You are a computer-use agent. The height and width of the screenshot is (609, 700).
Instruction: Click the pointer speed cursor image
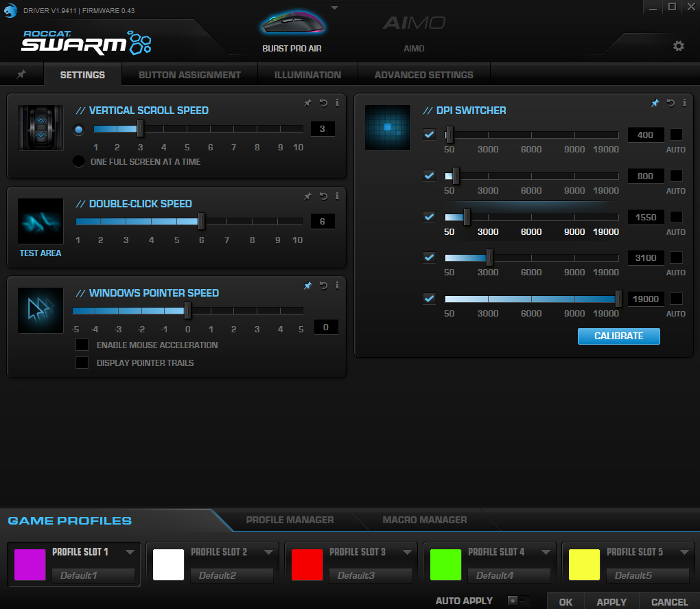40,310
